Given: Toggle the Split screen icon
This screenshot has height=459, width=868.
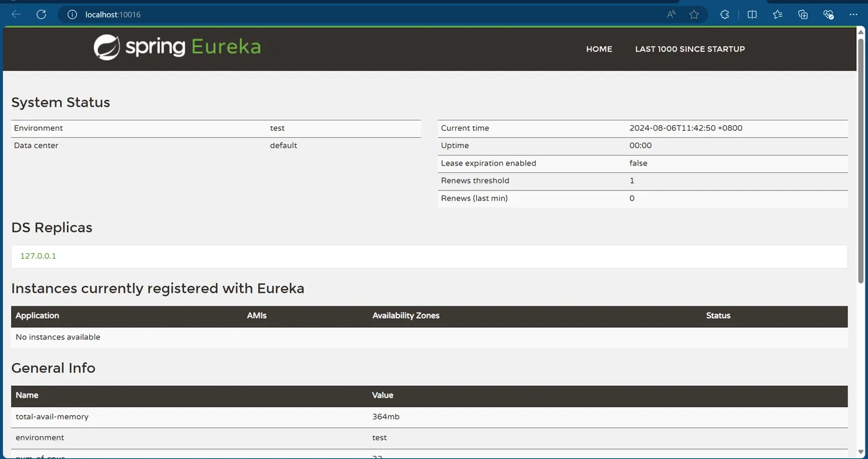Looking at the screenshot, I should pyautogui.click(x=752, y=14).
